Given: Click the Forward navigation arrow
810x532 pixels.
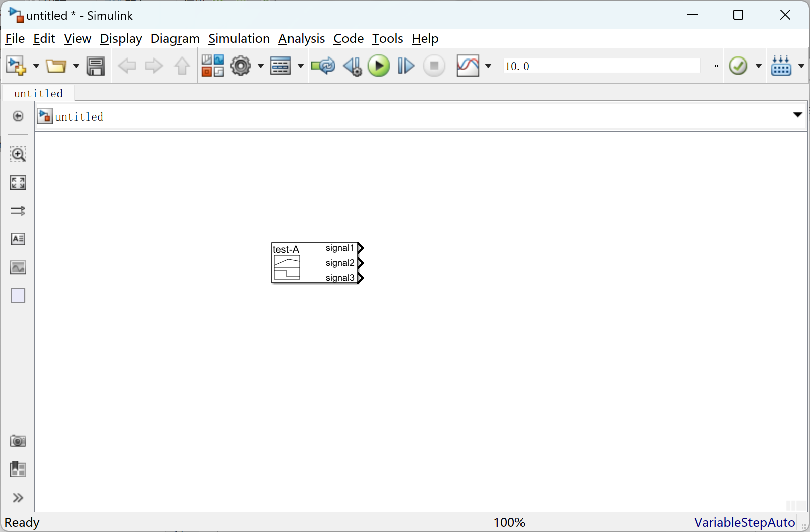Looking at the screenshot, I should pyautogui.click(x=154, y=66).
